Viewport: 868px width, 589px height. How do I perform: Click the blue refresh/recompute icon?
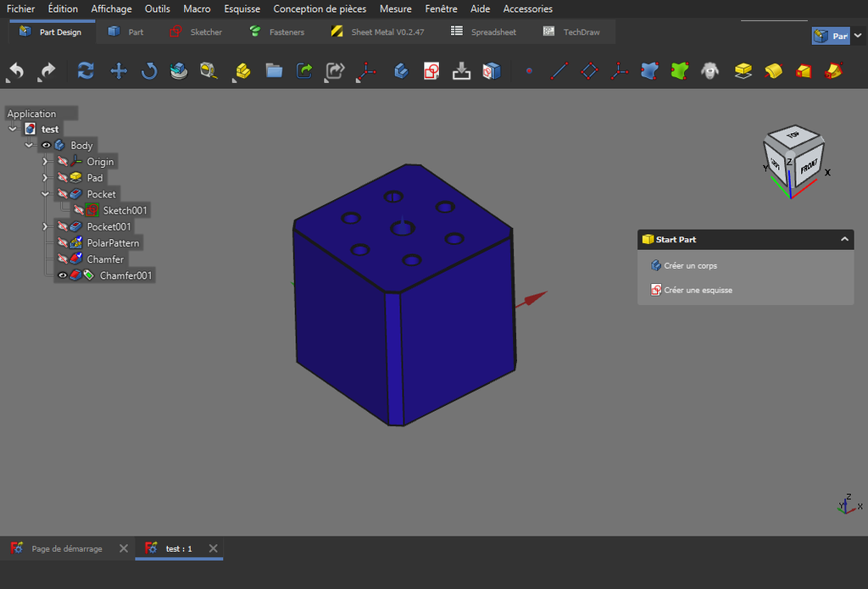pos(86,71)
